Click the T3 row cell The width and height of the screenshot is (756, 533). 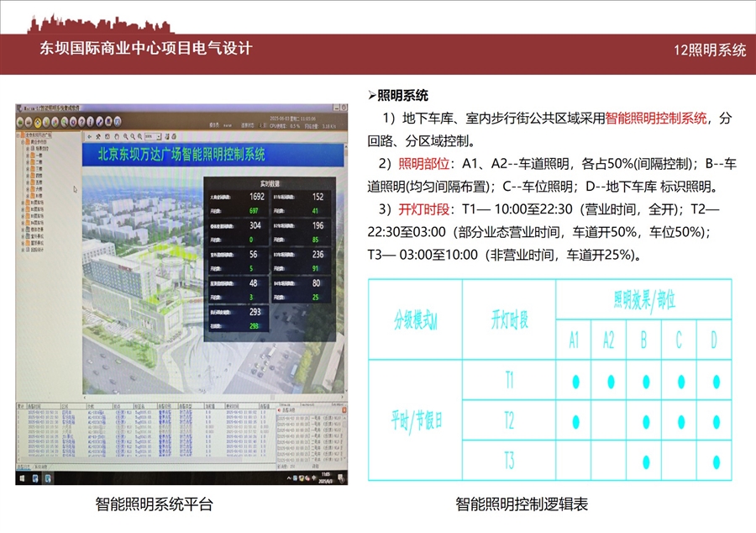(x=509, y=461)
